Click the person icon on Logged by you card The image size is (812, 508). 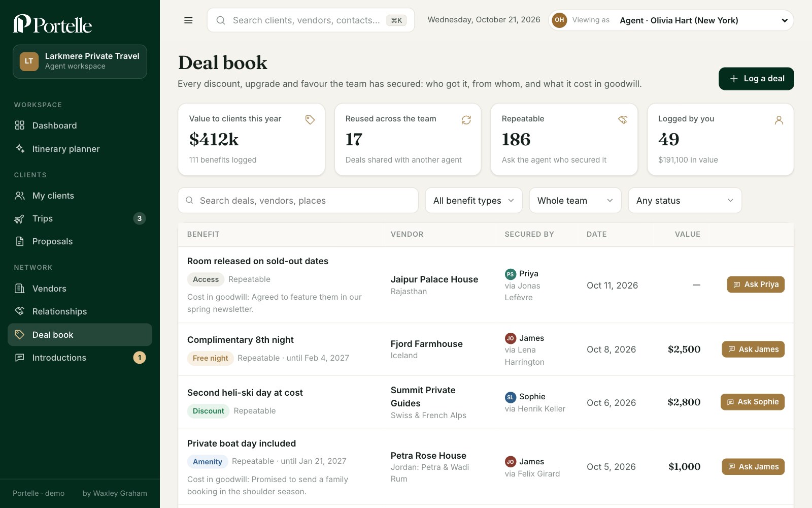point(779,120)
